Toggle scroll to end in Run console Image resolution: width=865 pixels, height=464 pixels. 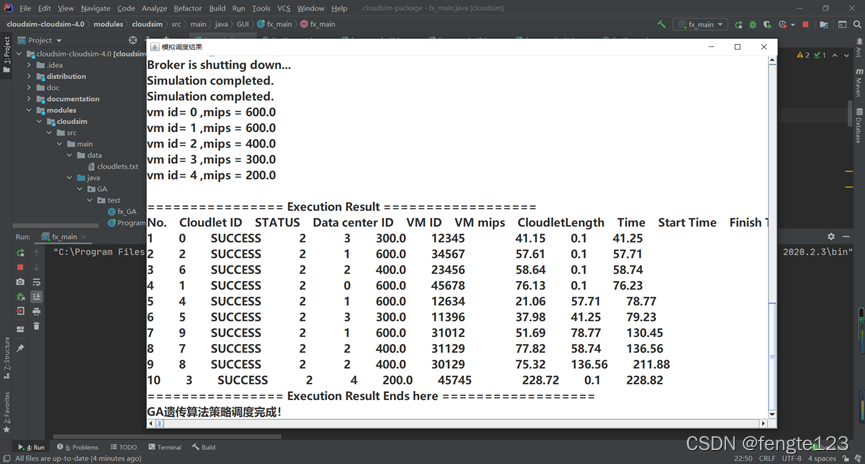36,297
